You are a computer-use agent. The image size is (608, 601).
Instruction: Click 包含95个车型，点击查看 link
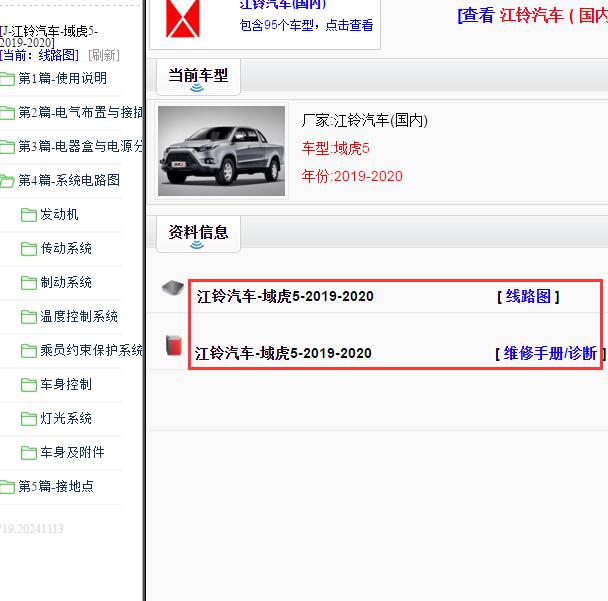[x=306, y=25]
